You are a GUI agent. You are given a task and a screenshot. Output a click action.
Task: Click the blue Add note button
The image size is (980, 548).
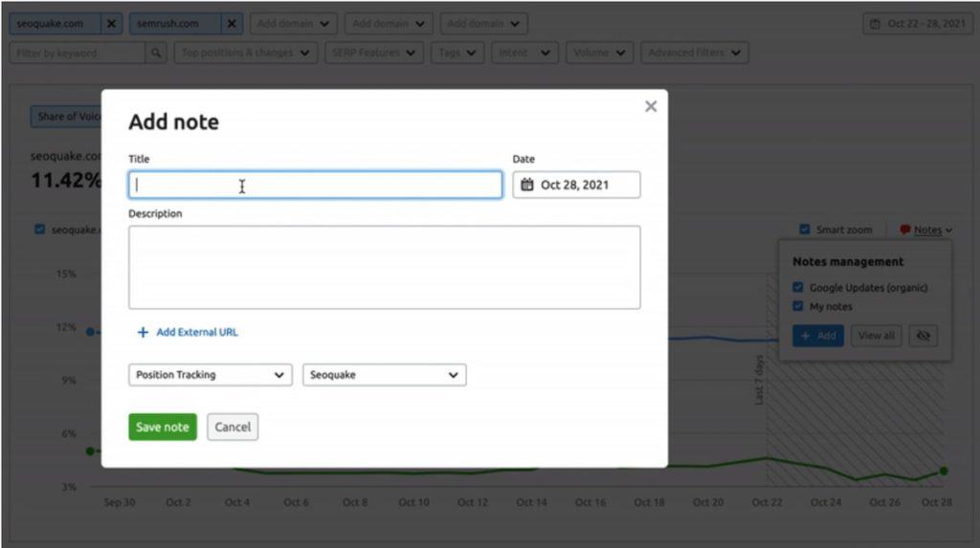pyautogui.click(x=818, y=336)
